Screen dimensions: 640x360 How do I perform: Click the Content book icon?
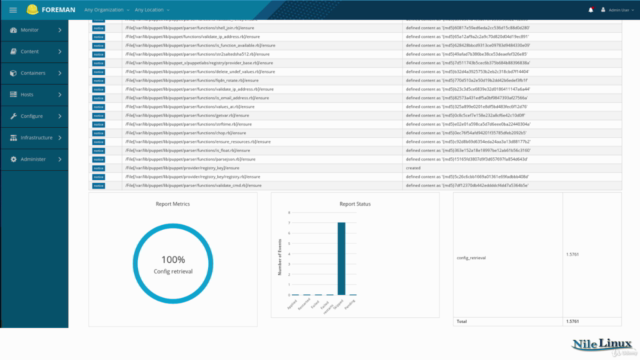pos(13,51)
